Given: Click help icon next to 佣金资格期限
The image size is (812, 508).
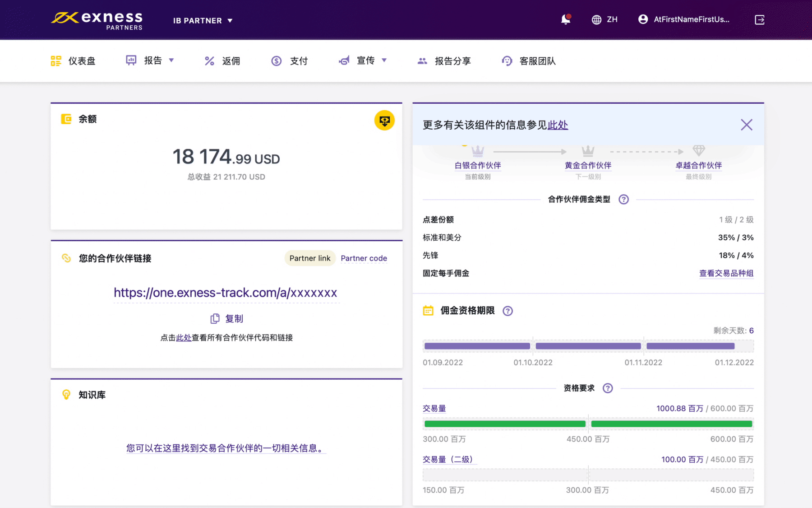Looking at the screenshot, I should [x=507, y=311].
